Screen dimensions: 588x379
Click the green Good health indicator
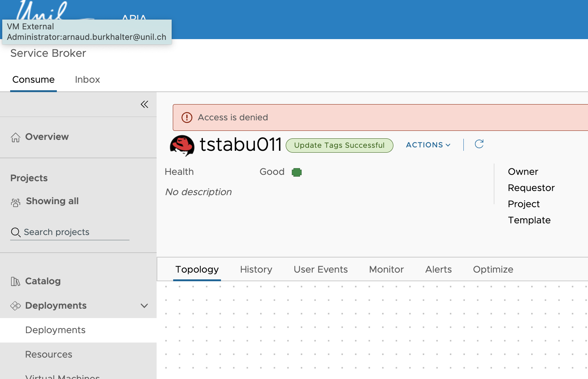pos(297,172)
